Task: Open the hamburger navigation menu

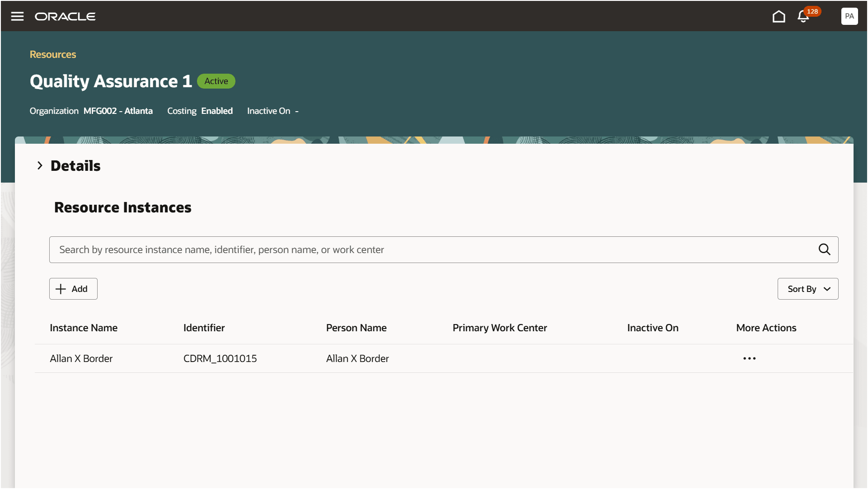Action: (x=17, y=16)
